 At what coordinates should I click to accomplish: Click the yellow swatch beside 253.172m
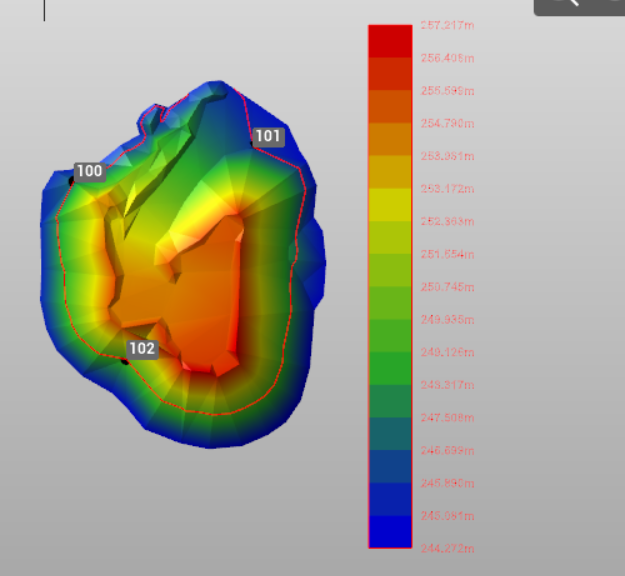pyautogui.click(x=390, y=204)
